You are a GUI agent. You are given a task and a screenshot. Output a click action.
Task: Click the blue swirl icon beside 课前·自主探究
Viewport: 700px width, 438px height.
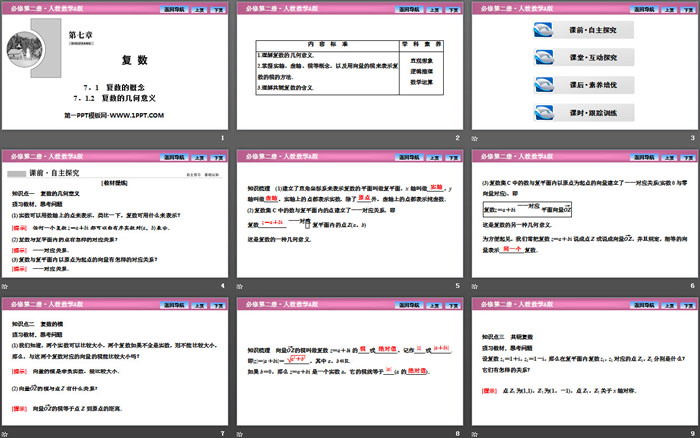544,30
